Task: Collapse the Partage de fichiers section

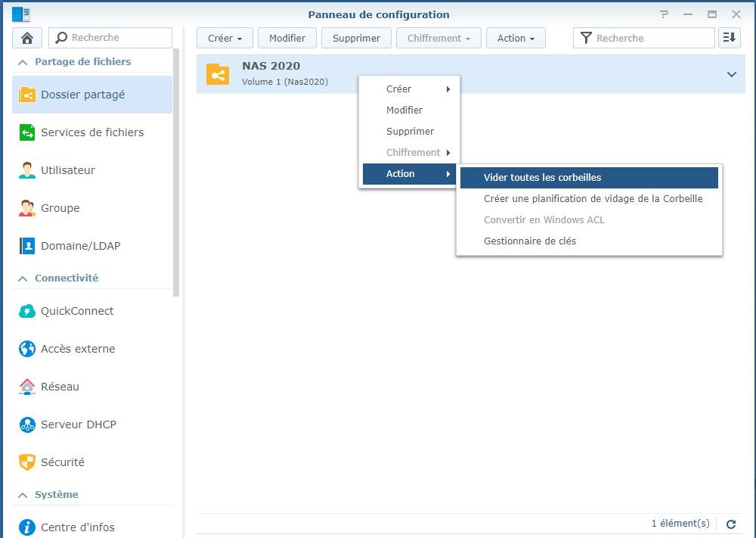Action: click(23, 62)
